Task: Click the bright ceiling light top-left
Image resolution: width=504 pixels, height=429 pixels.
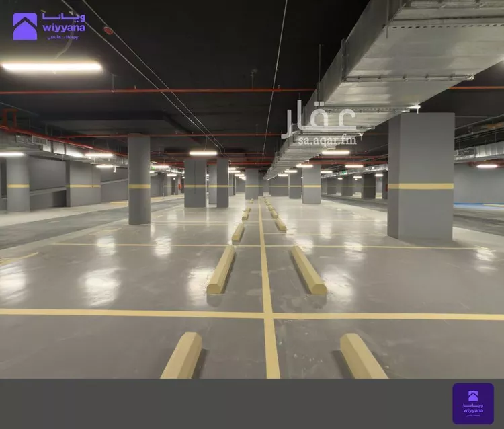Action: (52, 67)
